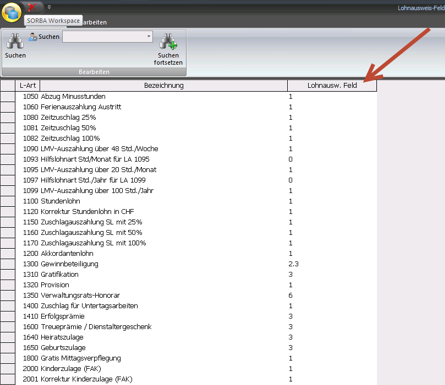Select row 1800 Gratis Mittagsverpflegung
This screenshot has width=445, height=385.
(196, 358)
